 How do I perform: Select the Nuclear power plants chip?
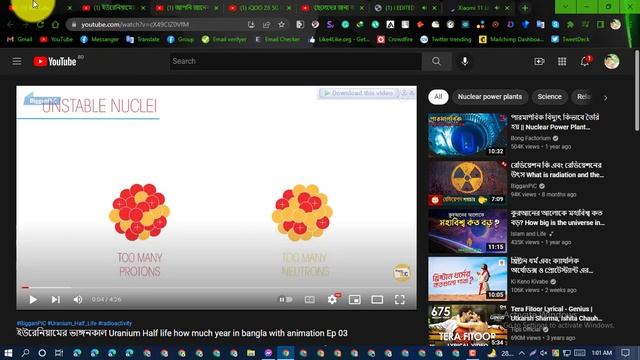pos(490,97)
